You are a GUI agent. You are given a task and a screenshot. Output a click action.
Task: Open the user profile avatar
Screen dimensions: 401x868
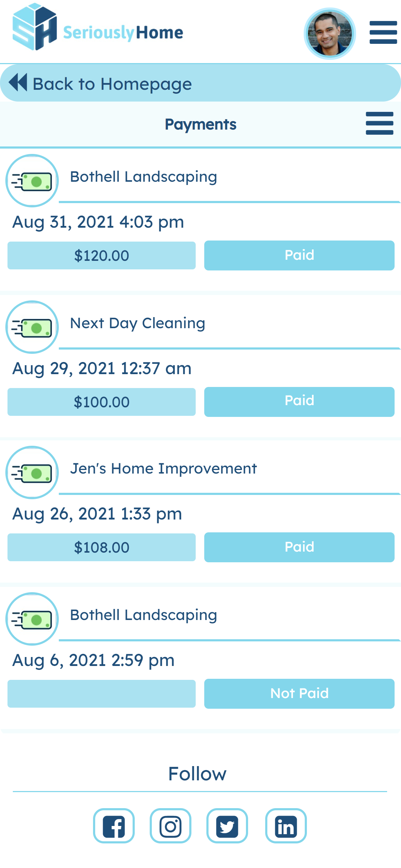tap(330, 33)
